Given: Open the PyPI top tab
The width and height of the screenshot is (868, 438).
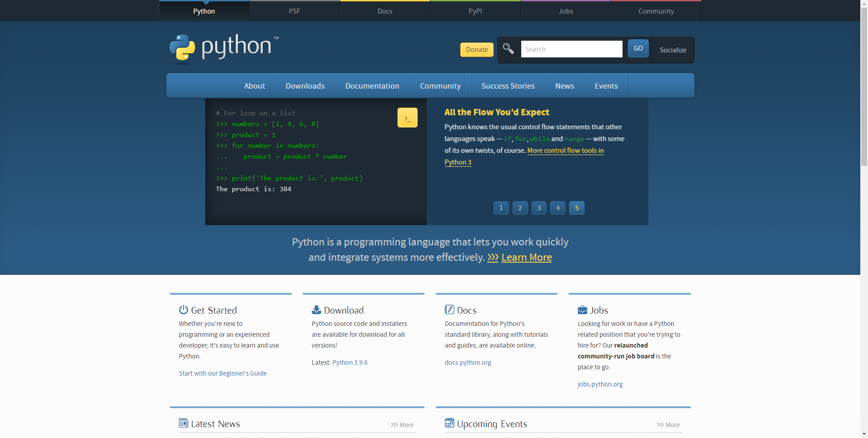Looking at the screenshot, I should [476, 11].
